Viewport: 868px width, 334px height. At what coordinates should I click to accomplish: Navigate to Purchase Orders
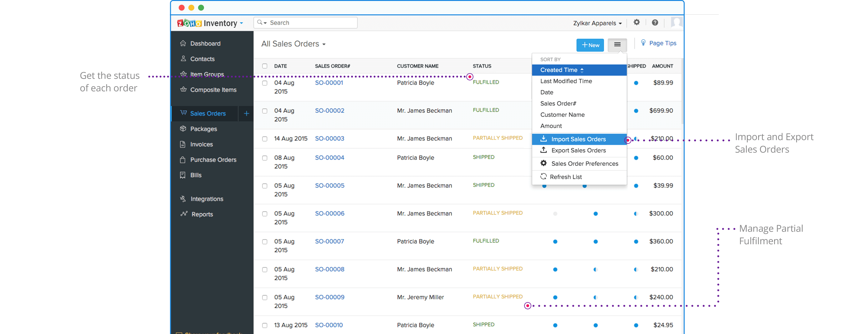coord(213,159)
